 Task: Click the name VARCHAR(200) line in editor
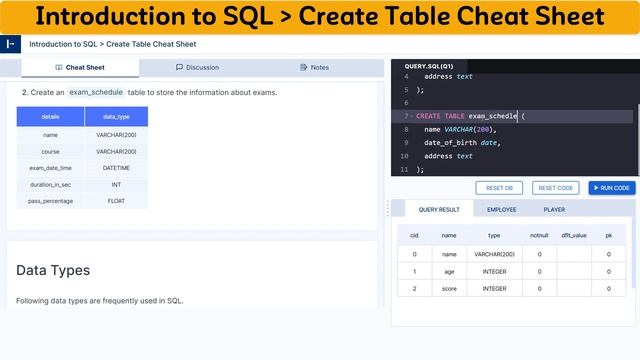click(460, 129)
